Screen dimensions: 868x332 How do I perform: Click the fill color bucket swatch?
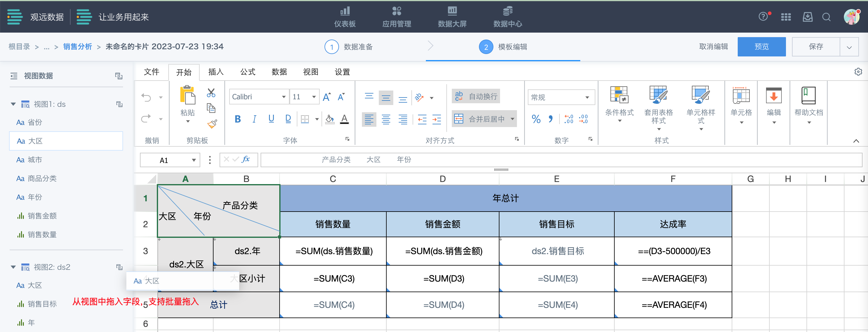coord(330,119)
